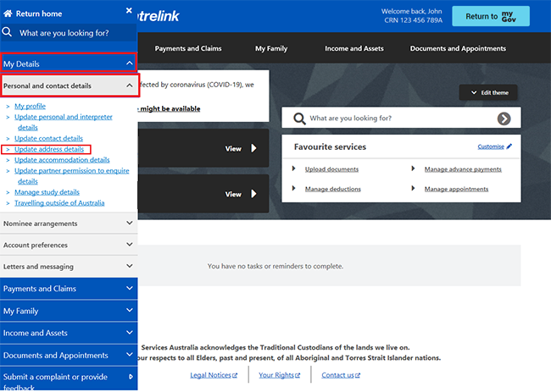Open Income and Assets top navigation tab
Image resolution: width=551 pixels, height=392 pixels.
pos(353,48)
